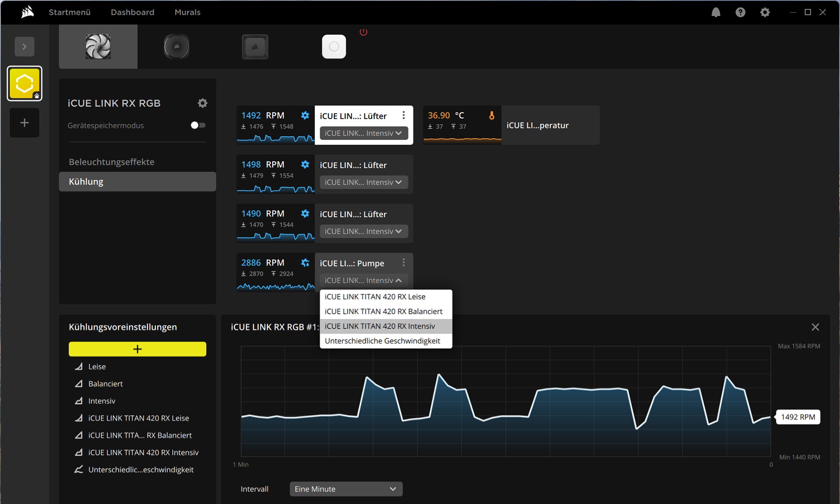
Task: Open the Beleuchtungseffekte section
Action: point(112,162)
